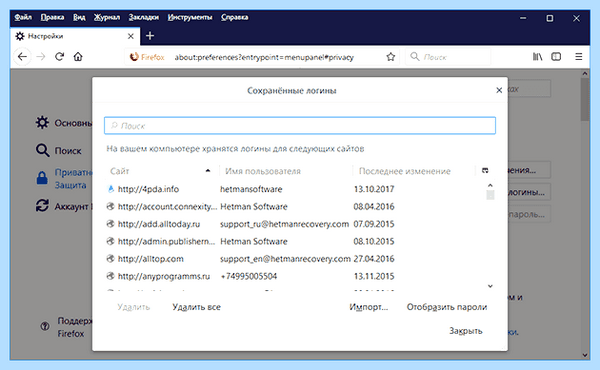Click the Закрыть button
This screenshot has height=370, width=600.
click(466, 331)
